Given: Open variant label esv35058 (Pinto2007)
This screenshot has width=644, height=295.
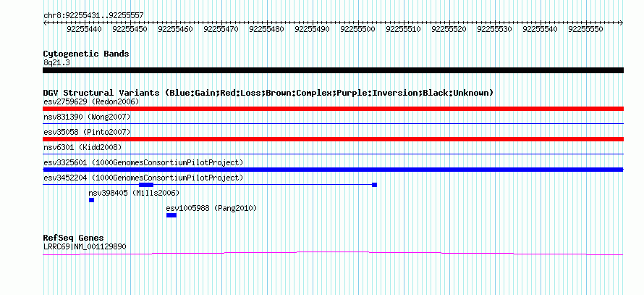Looking at the screenshot, I should pos(87,132).
